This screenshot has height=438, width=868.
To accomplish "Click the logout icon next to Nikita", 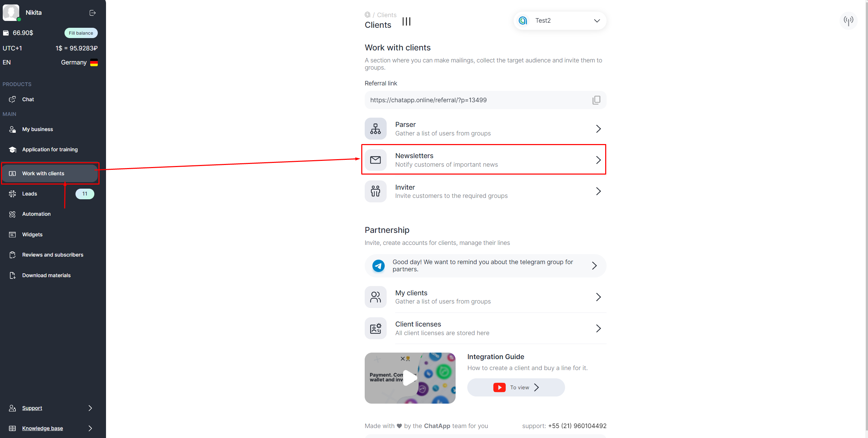I will [x=92, y=13].
